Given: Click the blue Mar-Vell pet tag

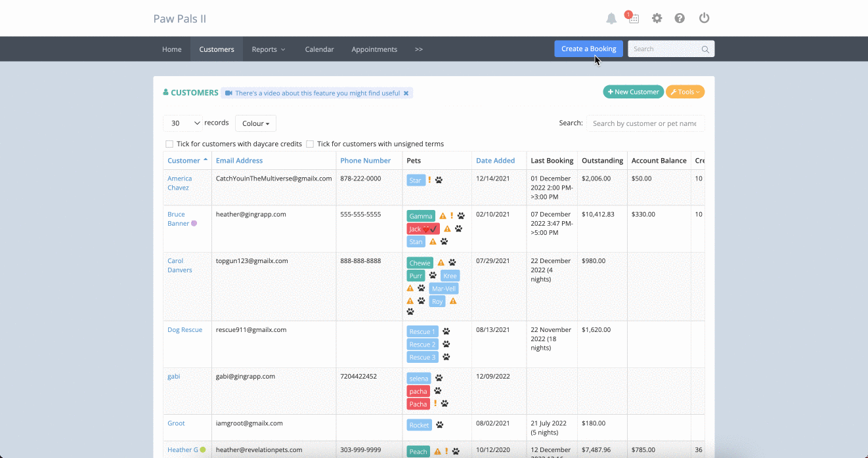Looking at the screenshot, I should point(444,288).
